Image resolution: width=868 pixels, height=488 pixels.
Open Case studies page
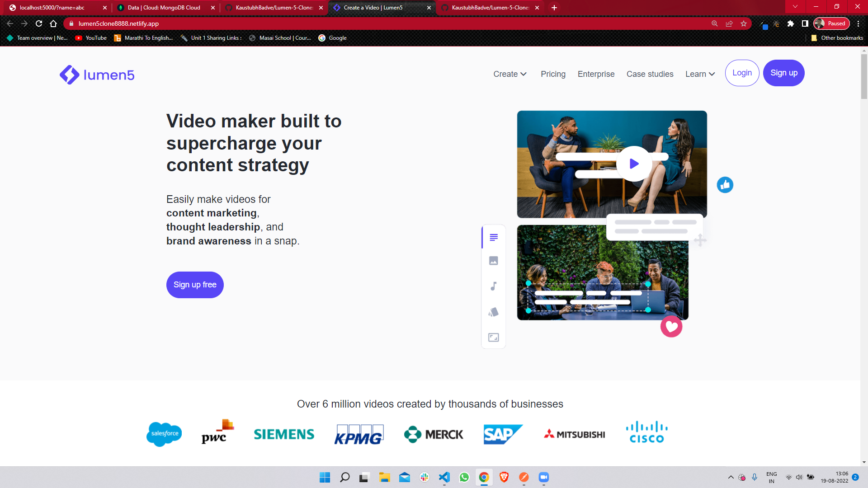(650, 74)
